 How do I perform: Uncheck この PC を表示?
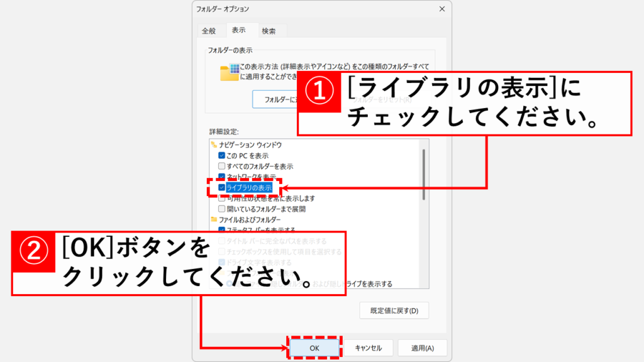tap(222, 156)
